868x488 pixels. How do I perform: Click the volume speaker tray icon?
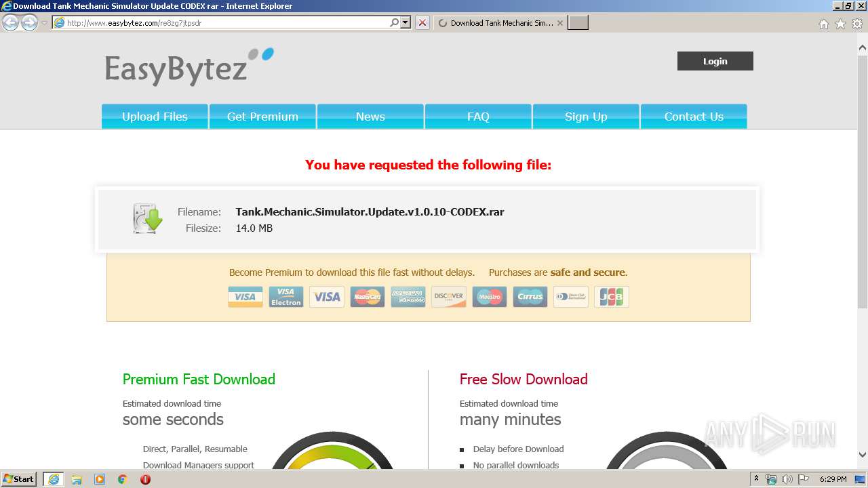[787, 479]
